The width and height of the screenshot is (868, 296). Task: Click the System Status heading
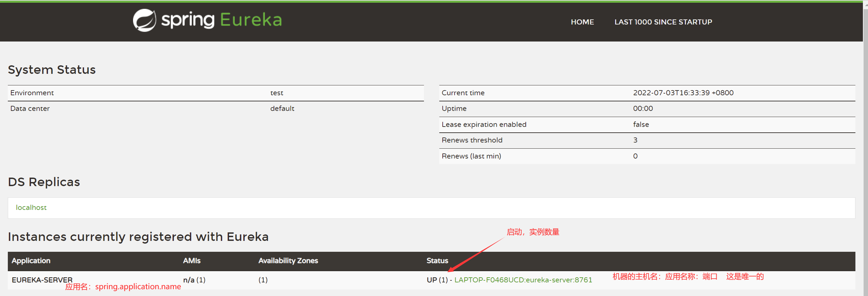pos(52,70)
